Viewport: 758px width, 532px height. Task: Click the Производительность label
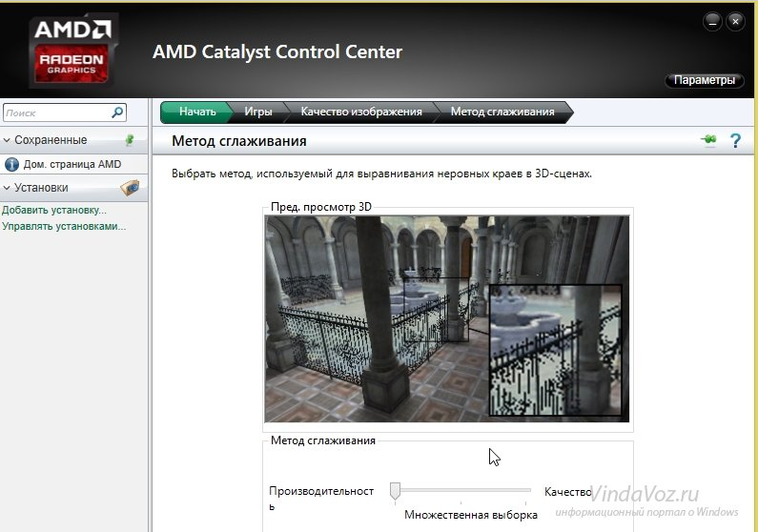[x=321, y=499]
